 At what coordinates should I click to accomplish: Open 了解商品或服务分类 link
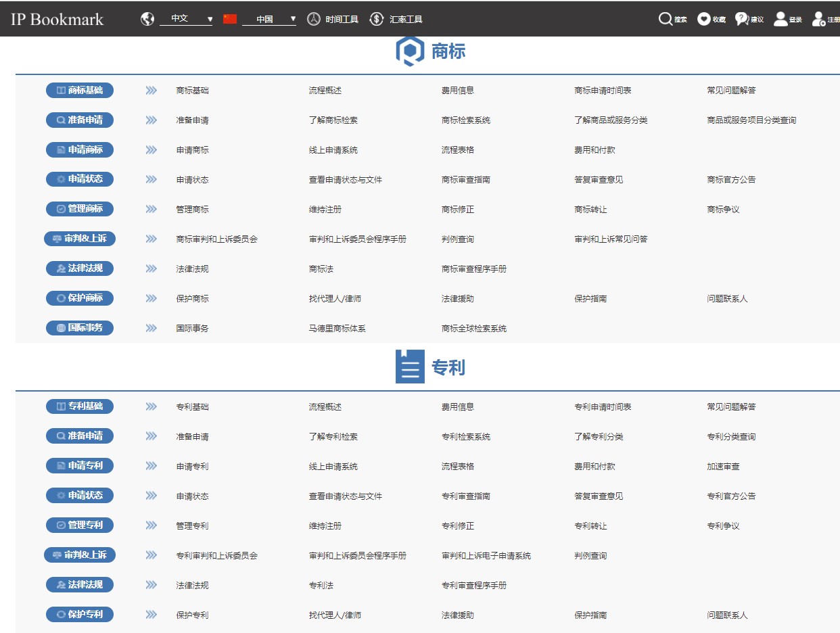click(x=611, y=120)
